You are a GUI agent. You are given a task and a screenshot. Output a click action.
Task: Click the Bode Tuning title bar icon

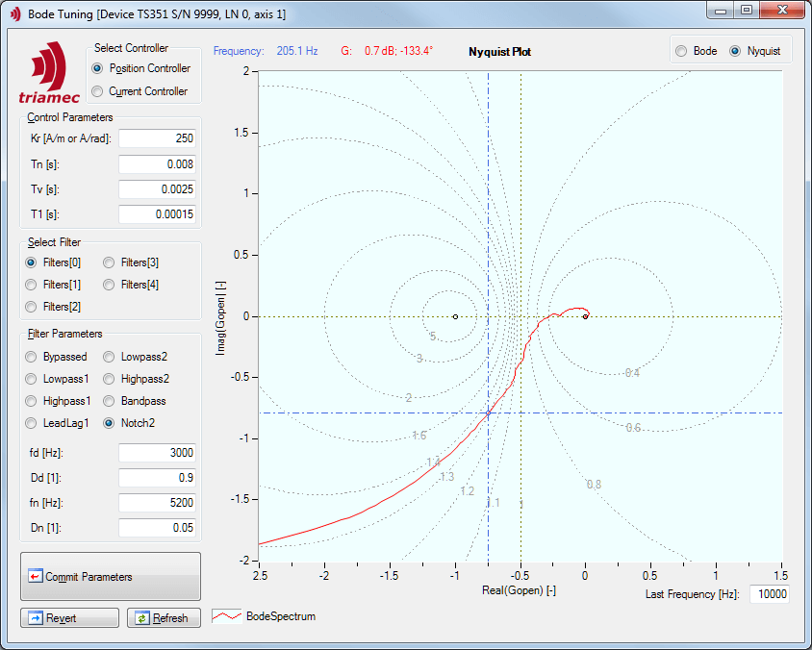[14, 14]
